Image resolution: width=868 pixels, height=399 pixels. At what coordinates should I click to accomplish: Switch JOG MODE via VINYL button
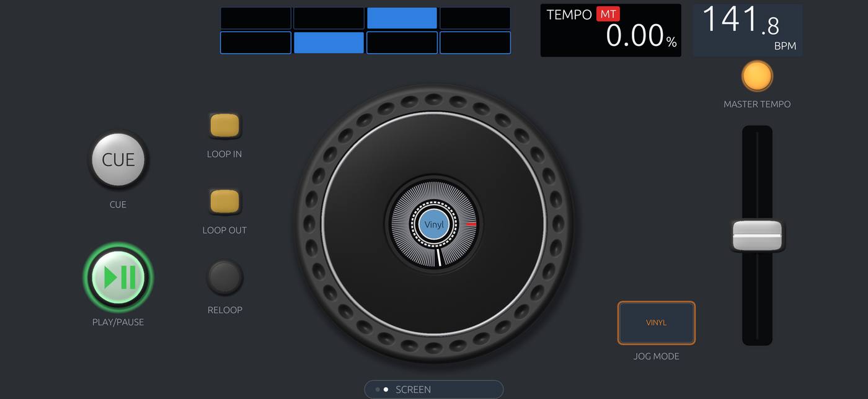tap(656, 323)
